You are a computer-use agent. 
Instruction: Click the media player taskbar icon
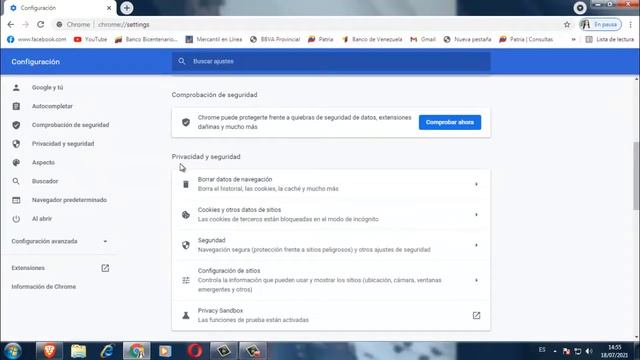(x=165, y=351)
